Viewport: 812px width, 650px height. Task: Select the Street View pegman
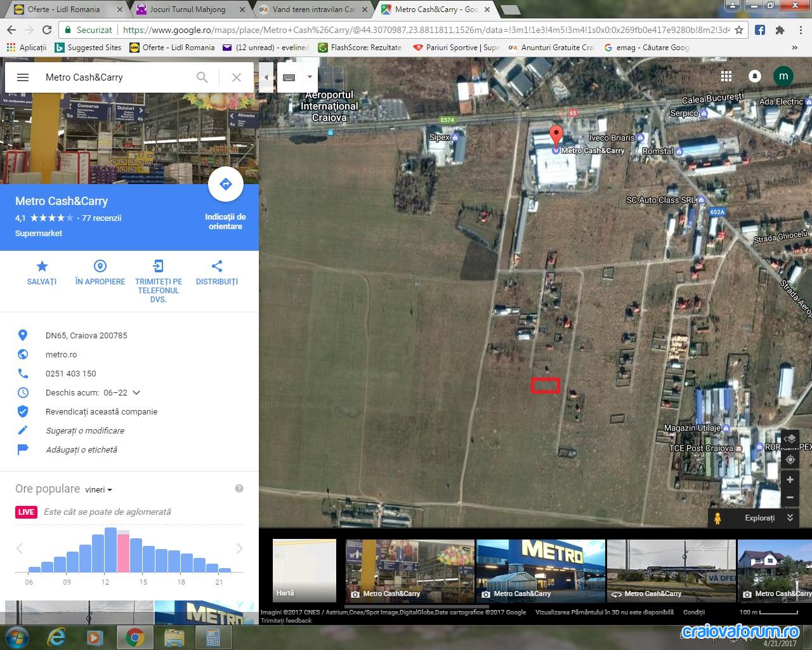coord(718,518)
